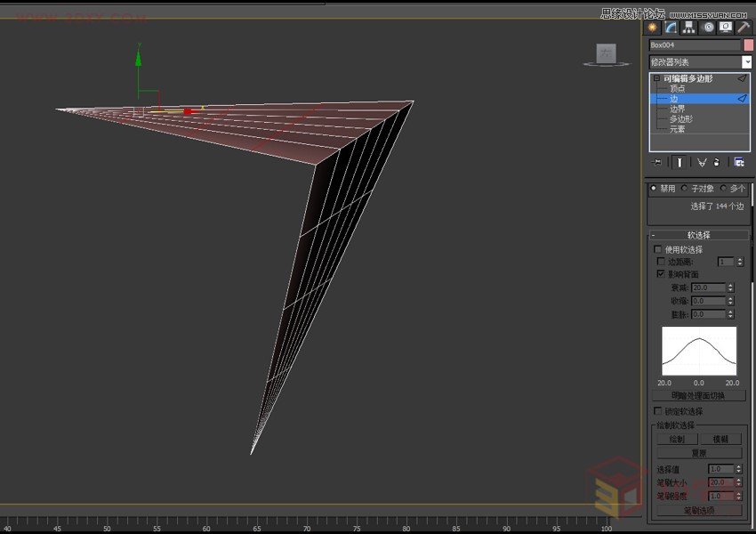Uncheck the 影响背面 checkbox
The width and height of the screenshot is (756, 534).
[x=659, y=274]
